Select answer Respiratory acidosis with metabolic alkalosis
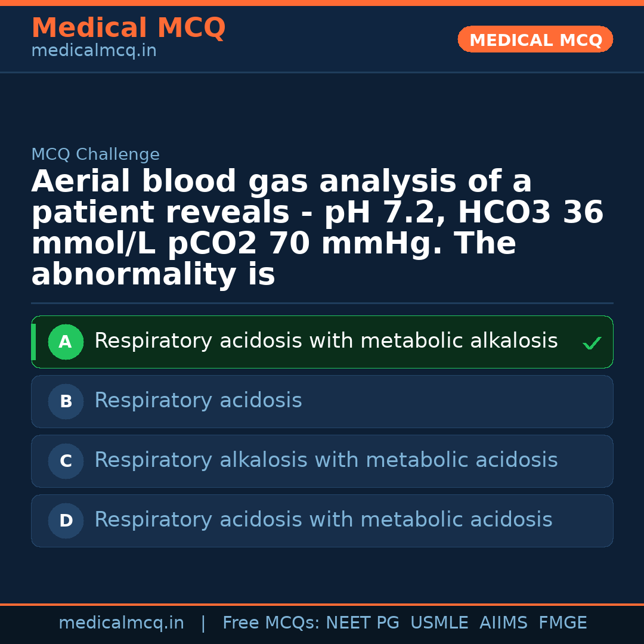This screenshot has height=644, width=644. coord(326,341)
